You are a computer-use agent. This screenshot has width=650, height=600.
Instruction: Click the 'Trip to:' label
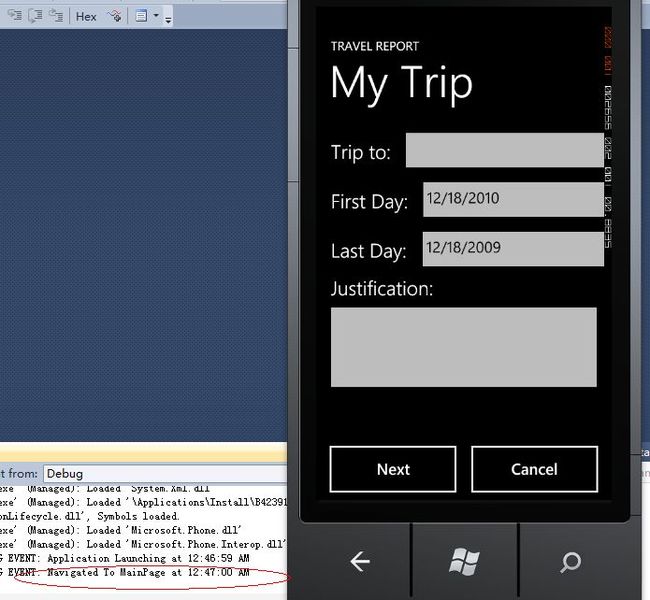pyautogui.click(x=361, y=152)
